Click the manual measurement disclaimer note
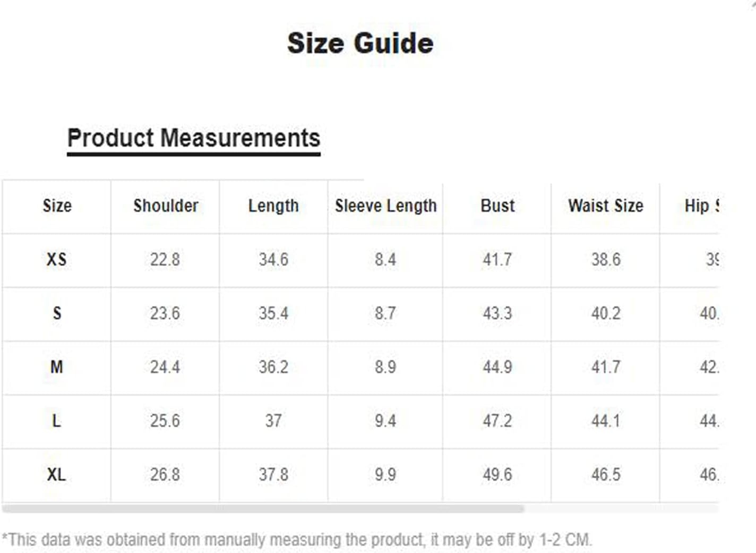 click(296, 540)
